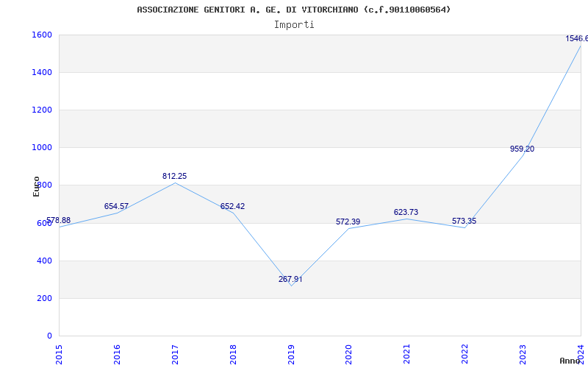
Task: Click the chart title ASSOCIAZIONE GENITORI A. GE. DI VITORCHIANO
Action: coord(293,10)
